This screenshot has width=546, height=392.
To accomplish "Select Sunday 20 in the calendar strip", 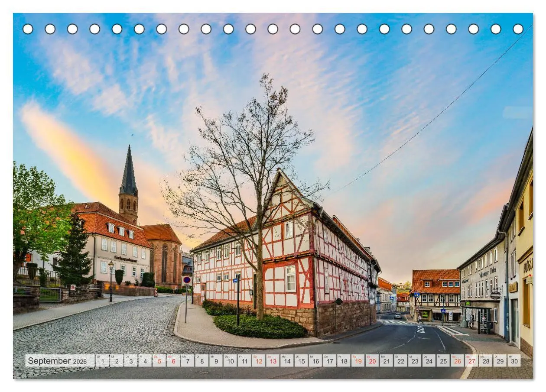I will [372, 361].
